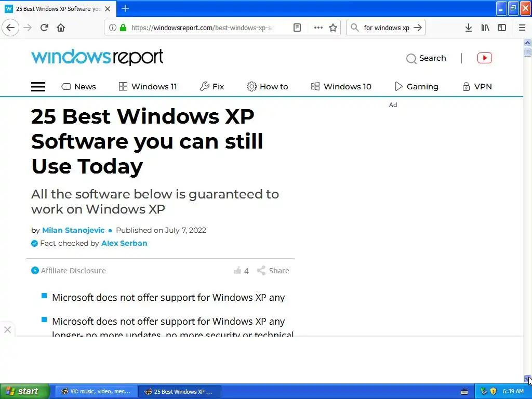Switch to the VK music video taskbar window

[x=96, y=392]
